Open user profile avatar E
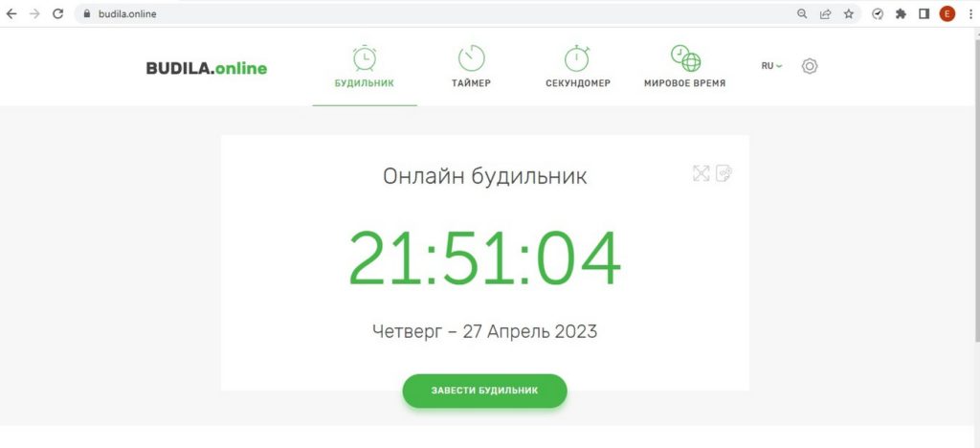 point(947,13)
